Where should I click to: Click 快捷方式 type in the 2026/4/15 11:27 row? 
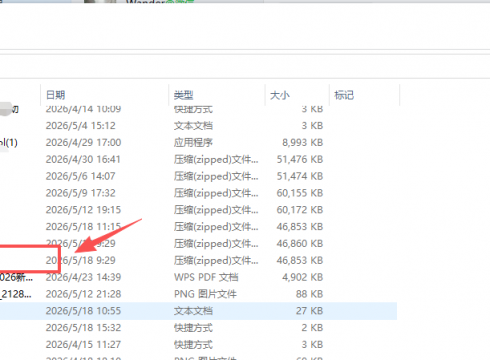(x=193, y=344)
